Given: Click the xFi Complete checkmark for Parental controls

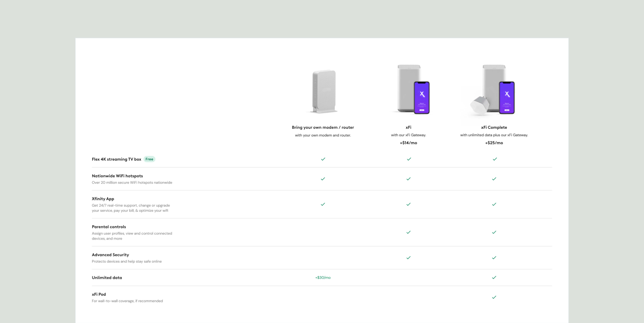Looking at the screenshot, I should point(494,232).
